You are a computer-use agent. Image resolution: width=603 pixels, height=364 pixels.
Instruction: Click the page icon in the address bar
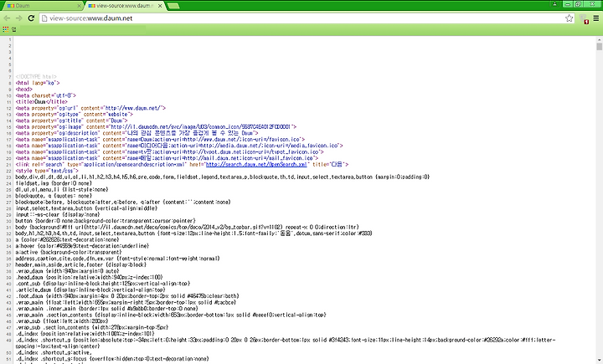tap(44, 18)
